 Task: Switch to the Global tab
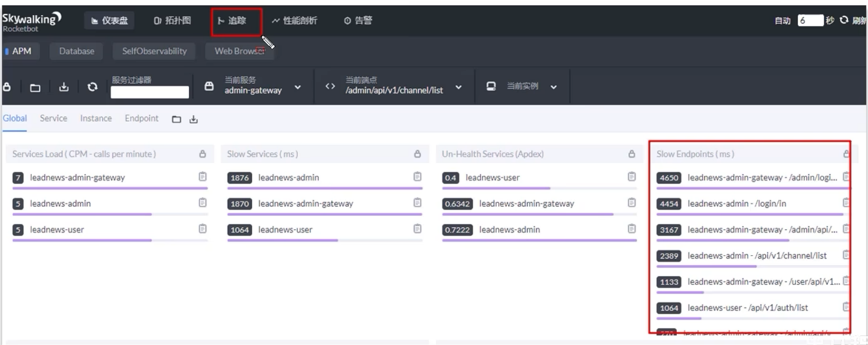[x=15, y=118]
